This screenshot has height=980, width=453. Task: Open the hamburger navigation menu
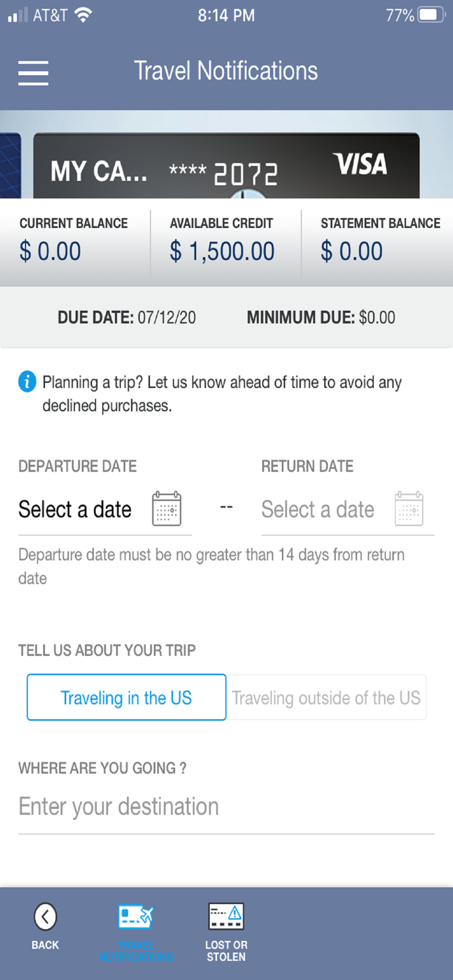33,73
